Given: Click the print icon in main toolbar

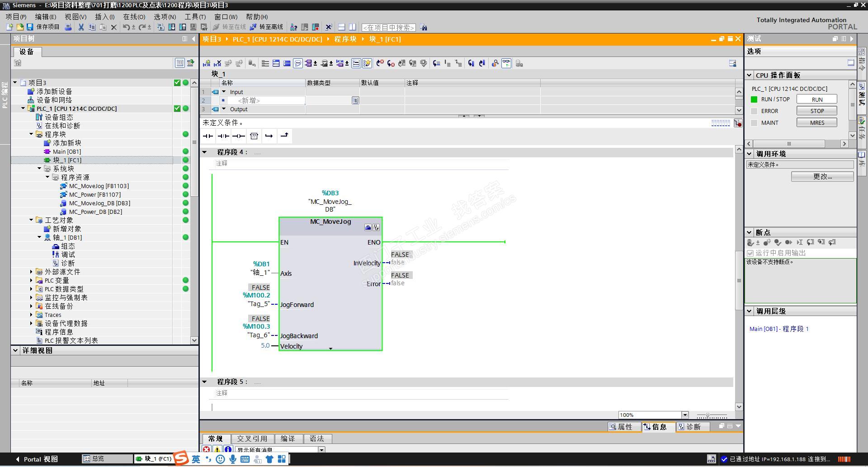Looking at the screenshot, I should (68, 27).
